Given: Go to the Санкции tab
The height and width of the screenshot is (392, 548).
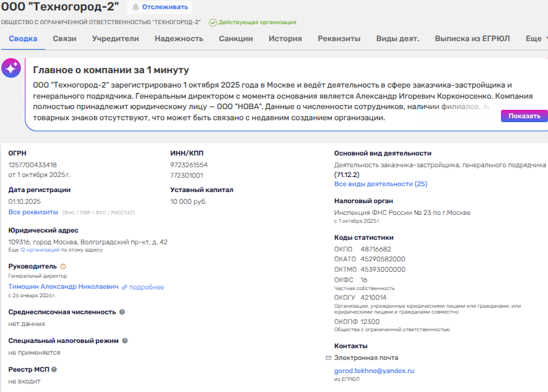Looking at the screenshot, I should (x=236, y=39).
